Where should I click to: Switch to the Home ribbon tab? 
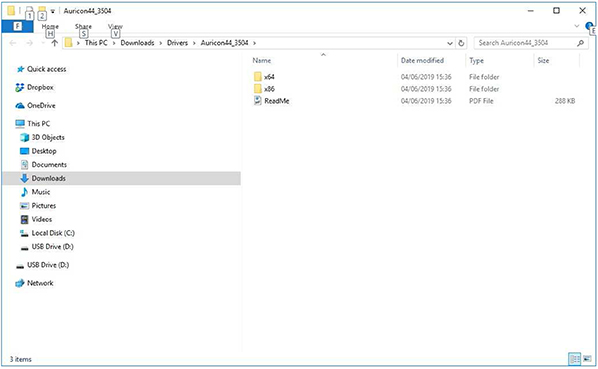pyautogui.click(x=50, y=26)
